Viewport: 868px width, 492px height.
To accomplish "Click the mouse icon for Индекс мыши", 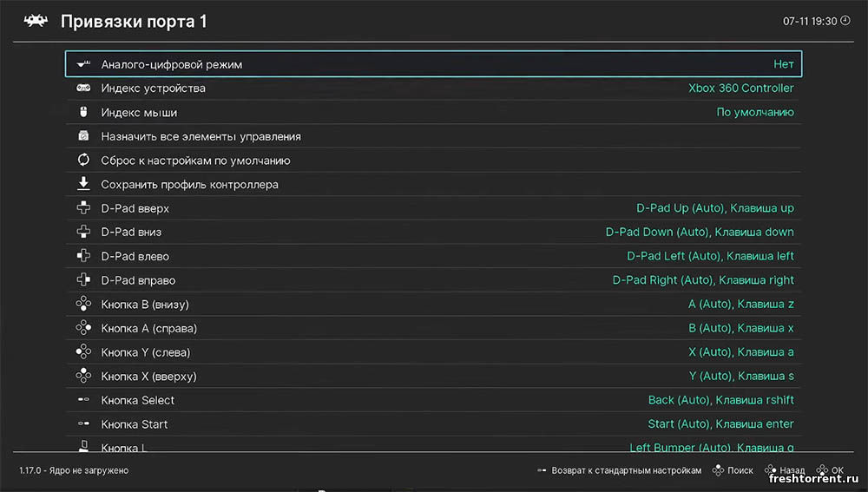I will tap(83, 112).
